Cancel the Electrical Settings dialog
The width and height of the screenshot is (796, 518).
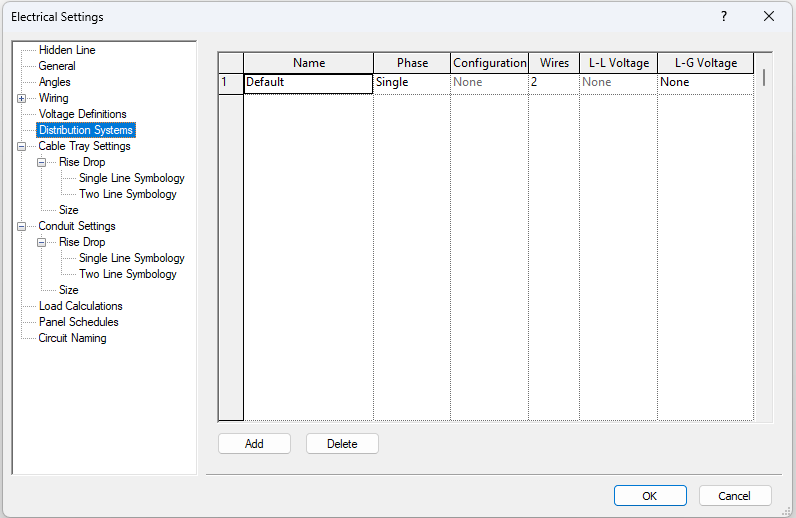coord(735,496)
